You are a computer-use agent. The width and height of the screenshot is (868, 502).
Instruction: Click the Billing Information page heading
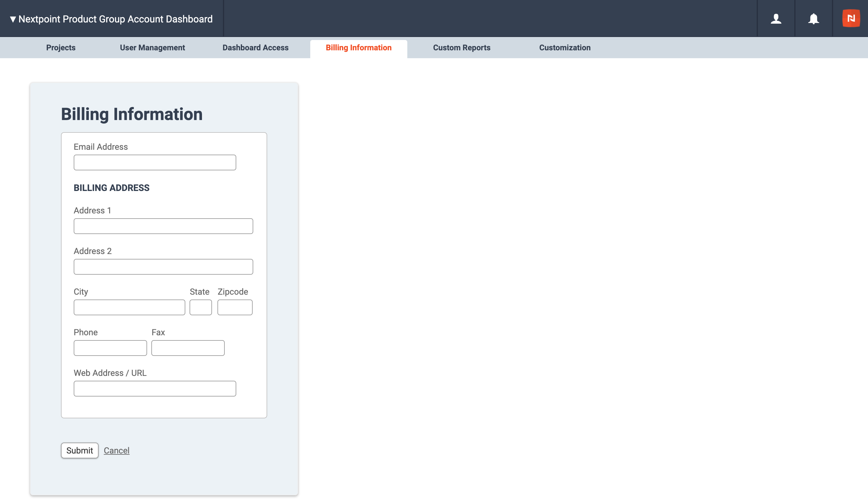[132, 114]
